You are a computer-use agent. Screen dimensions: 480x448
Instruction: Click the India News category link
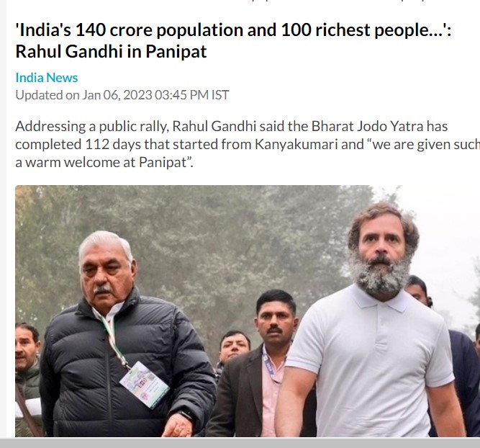point(46,77)
